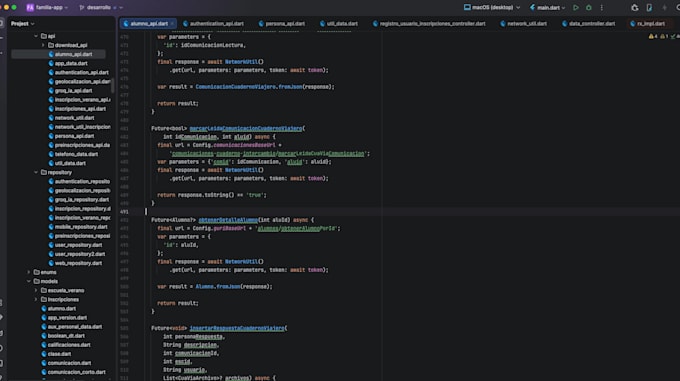
Task: Click Alumno.fromJson in the code
Action: 218,287
